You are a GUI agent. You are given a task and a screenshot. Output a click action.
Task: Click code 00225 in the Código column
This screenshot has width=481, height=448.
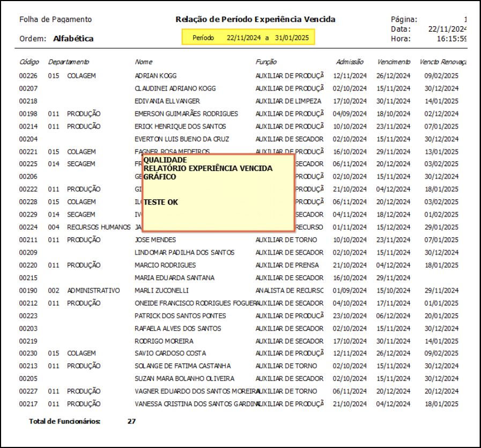(28, 164)
